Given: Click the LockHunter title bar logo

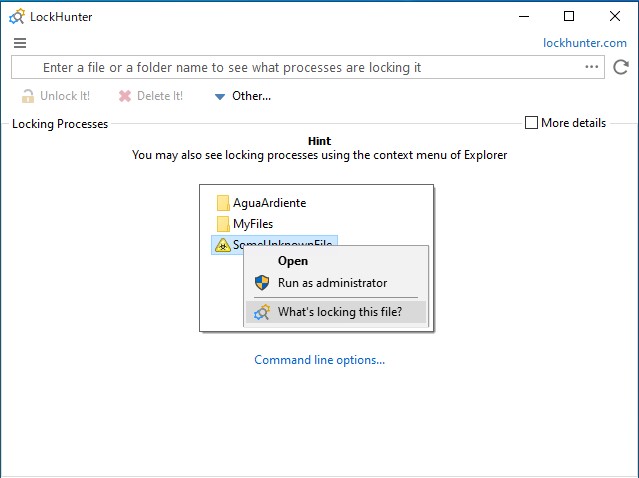Looking at the screenshot, I should [x=17, y=17].
